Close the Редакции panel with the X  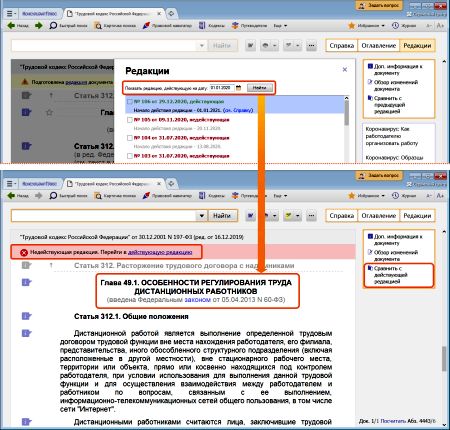point(345,69)
